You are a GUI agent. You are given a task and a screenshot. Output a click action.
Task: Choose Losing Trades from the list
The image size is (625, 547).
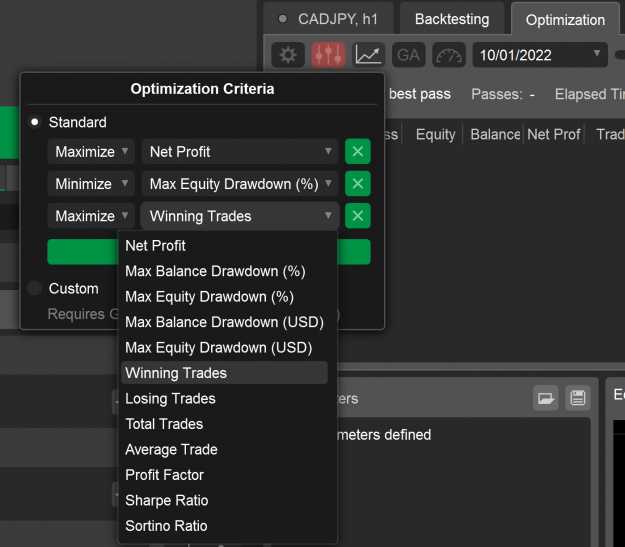coord(224,398)
